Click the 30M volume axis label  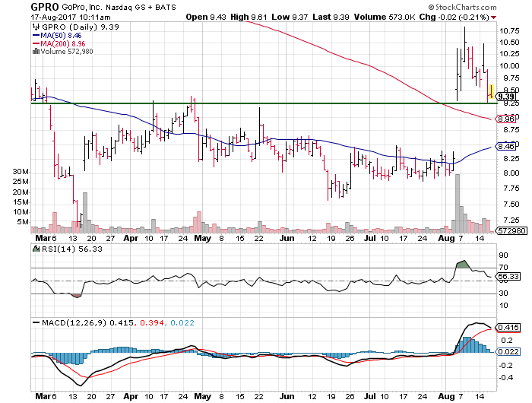[x=21, y=171]
